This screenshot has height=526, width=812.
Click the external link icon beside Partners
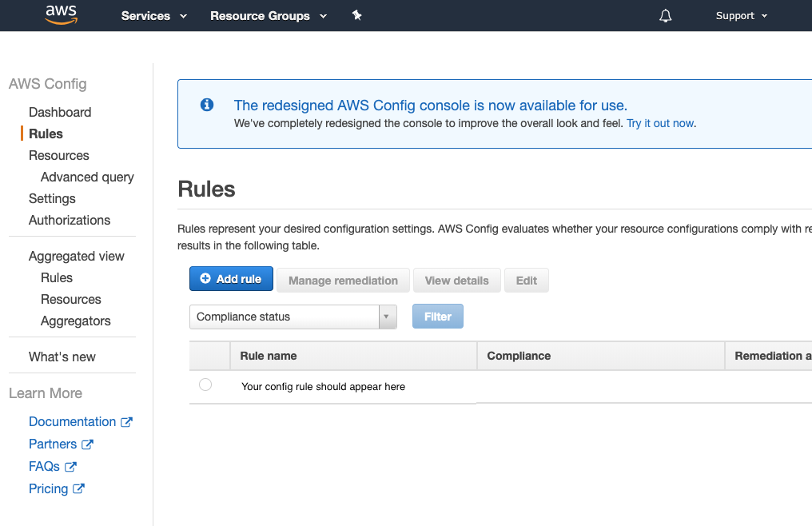[x=87, y=444]
